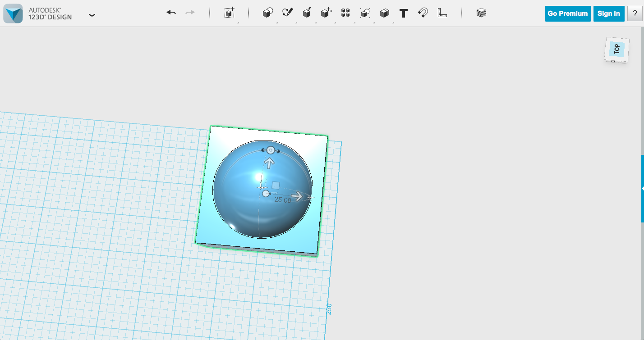Open the main menu chevron beside the logo
This screenshot has height=340, width=644.
pyautogui.click(x=92, y=15)
